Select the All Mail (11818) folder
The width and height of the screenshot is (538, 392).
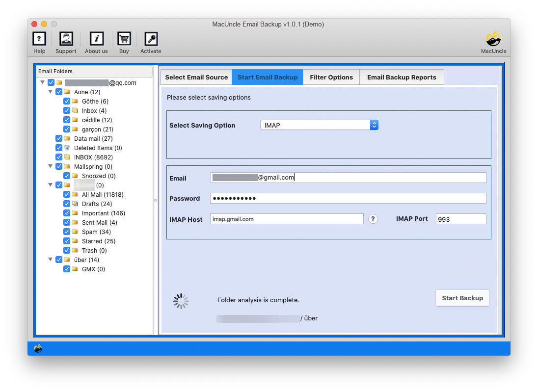[x=103, y=195]
